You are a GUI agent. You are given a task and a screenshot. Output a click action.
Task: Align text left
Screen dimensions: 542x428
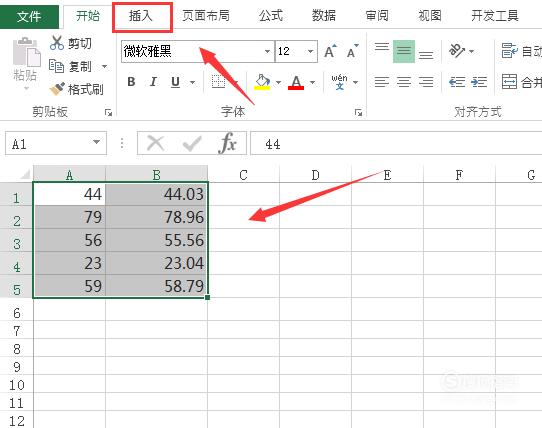pos(382,82)
